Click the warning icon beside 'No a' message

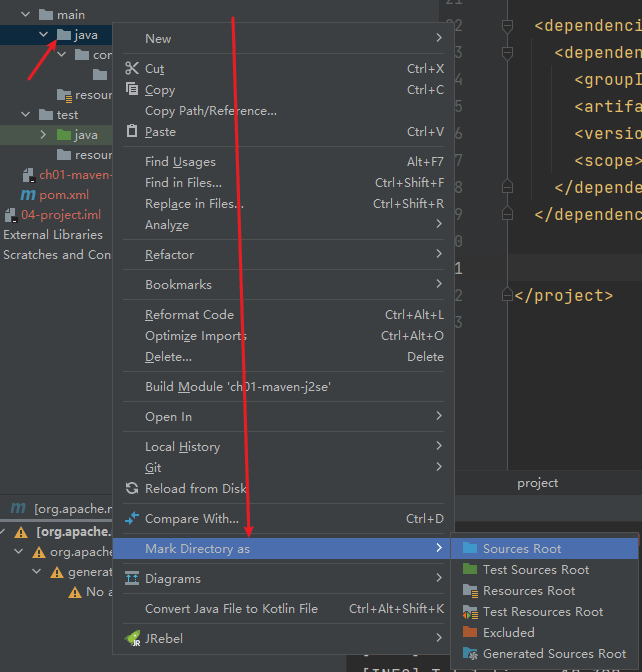[x=75, y=592]
